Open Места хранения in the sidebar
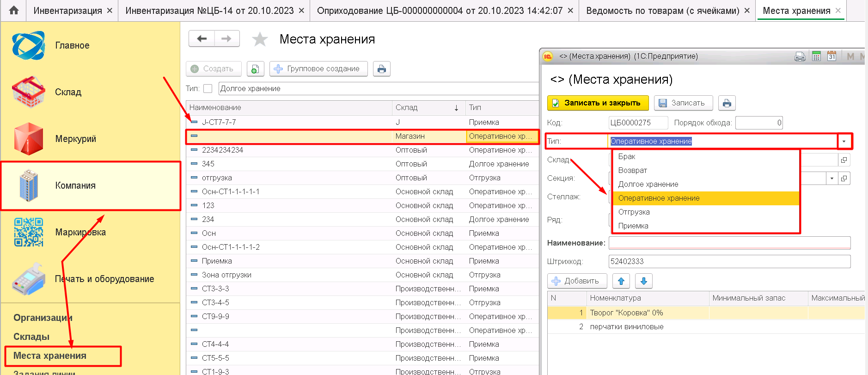Image resolution: width=868 pixels, height=375 pixels. pyautogui.click(x=50, y=356)
